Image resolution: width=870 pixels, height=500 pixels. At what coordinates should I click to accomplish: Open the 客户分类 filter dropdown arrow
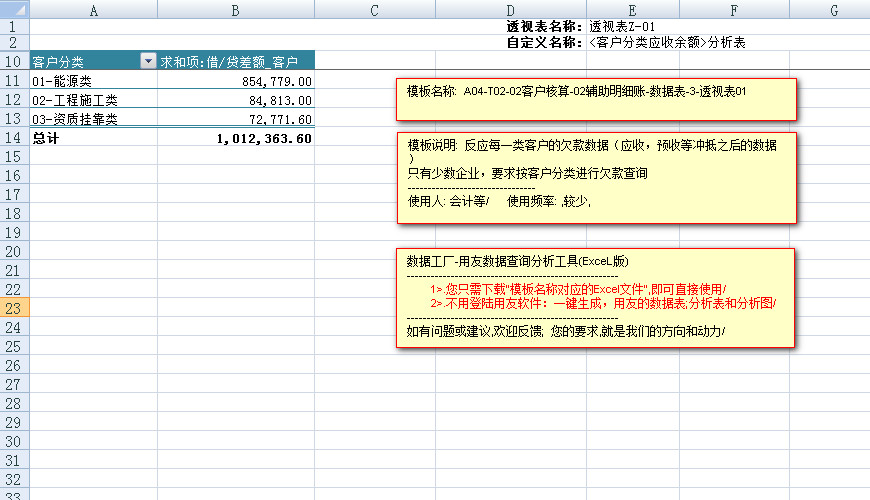[x=148, y=61]
